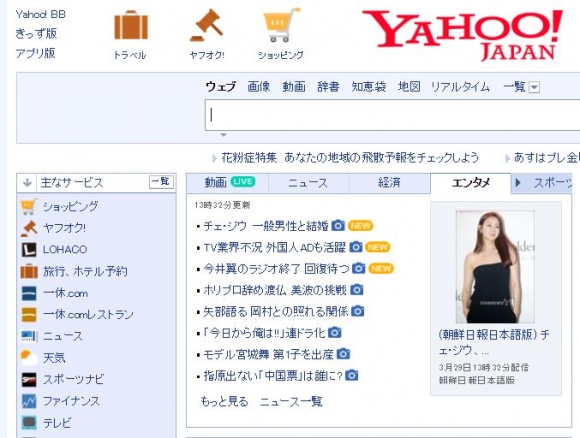Screen dimensions: 580x438
Task: Click the right arrow next to スポーツ tab
Action: tap(518, 182)
